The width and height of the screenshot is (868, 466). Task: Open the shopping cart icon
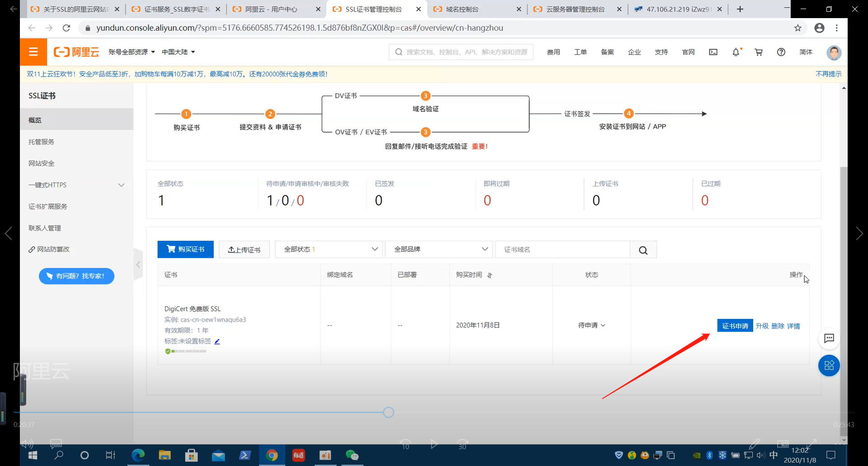coord(759,52)
